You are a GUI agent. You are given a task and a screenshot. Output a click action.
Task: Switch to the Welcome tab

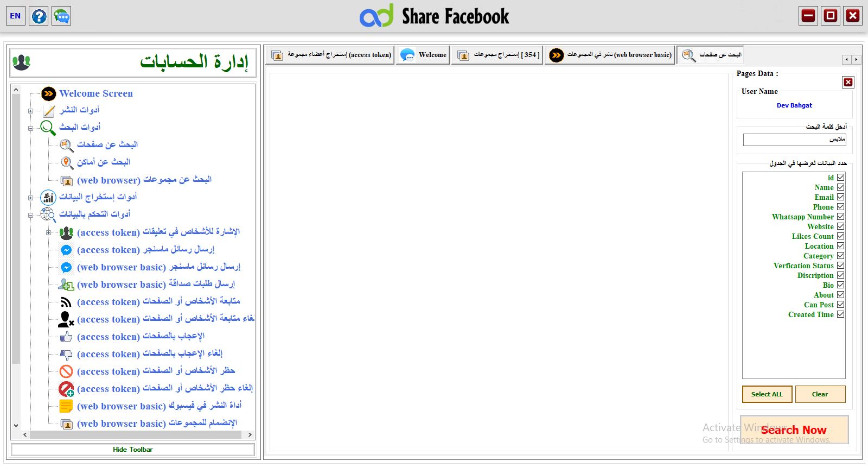pyautogui.click(x=423, y=55)
